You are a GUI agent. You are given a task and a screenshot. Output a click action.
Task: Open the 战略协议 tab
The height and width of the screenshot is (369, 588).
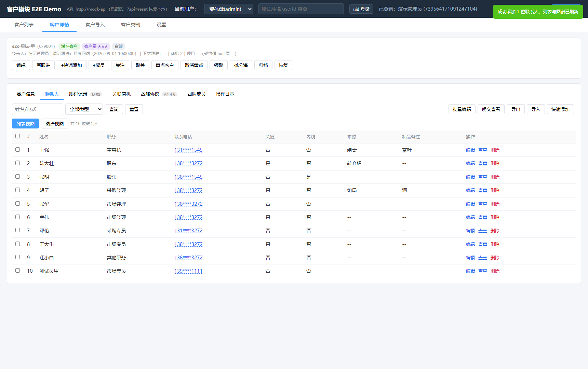click(150, 94)
